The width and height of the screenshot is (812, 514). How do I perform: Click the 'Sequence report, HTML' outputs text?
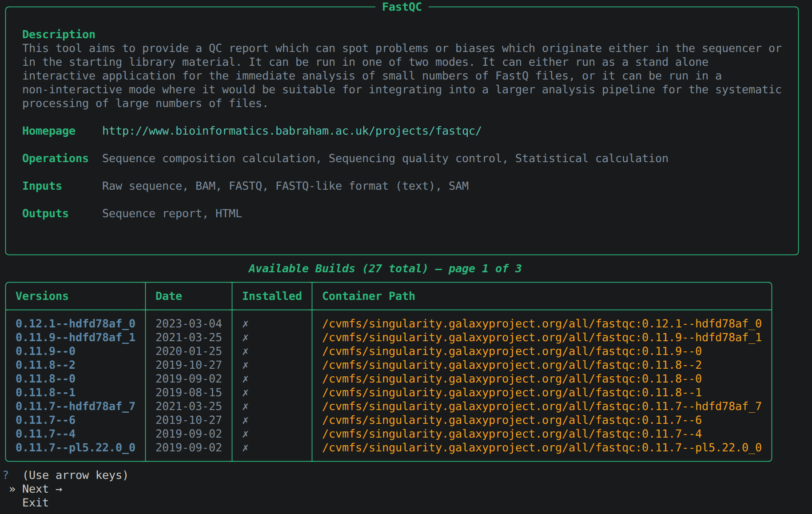point(172,214)
